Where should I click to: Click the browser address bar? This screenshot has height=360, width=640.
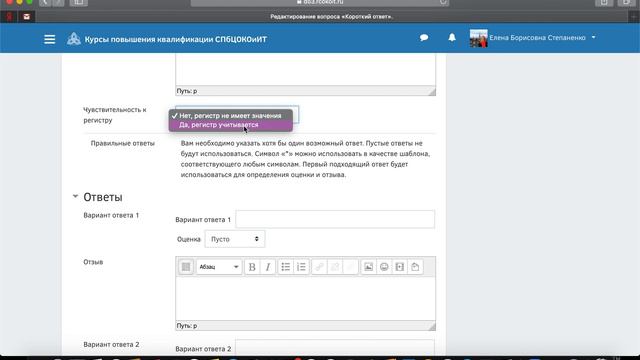pos(320,2)
